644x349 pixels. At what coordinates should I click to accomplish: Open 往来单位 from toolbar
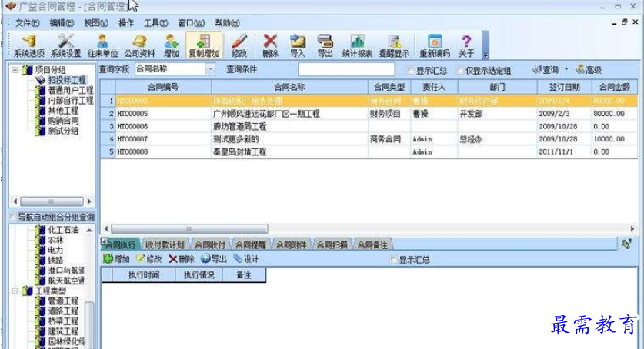pos(102,45)
